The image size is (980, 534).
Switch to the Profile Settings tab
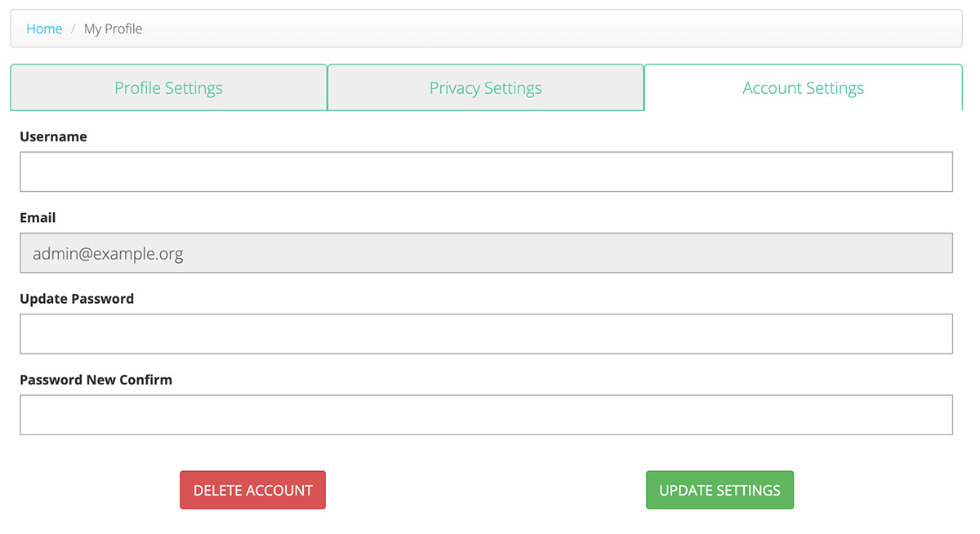(x=168, y=88)
